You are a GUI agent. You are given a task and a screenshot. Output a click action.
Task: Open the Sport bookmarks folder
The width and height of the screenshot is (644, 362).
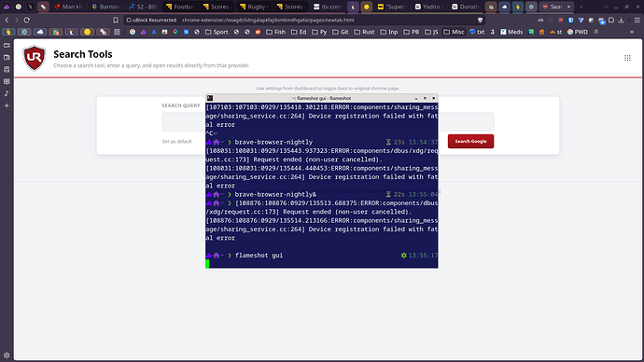217,32
